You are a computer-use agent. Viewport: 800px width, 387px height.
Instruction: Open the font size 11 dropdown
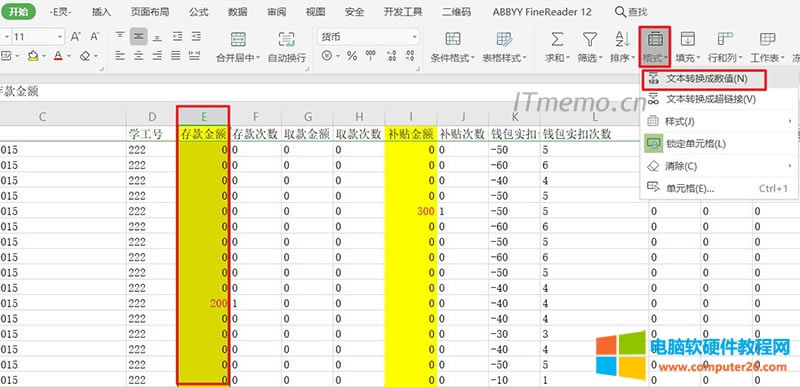[61, 37]
